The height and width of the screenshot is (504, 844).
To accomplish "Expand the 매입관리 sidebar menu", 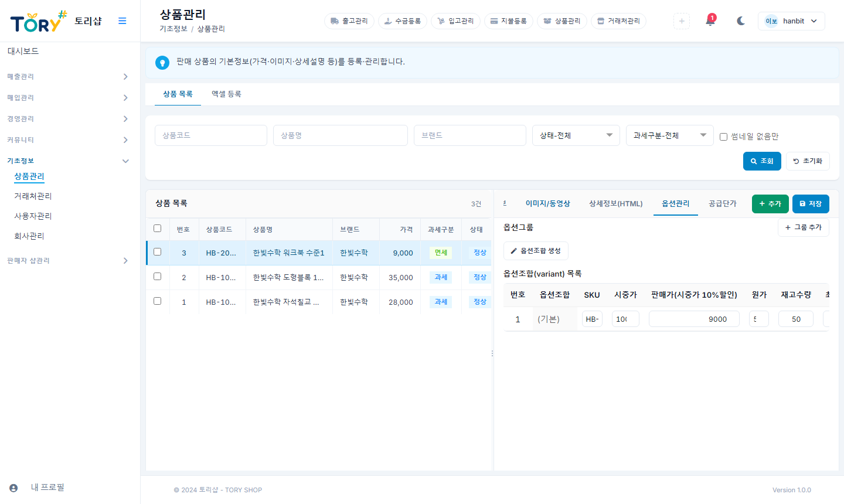I will coord(69,98).
